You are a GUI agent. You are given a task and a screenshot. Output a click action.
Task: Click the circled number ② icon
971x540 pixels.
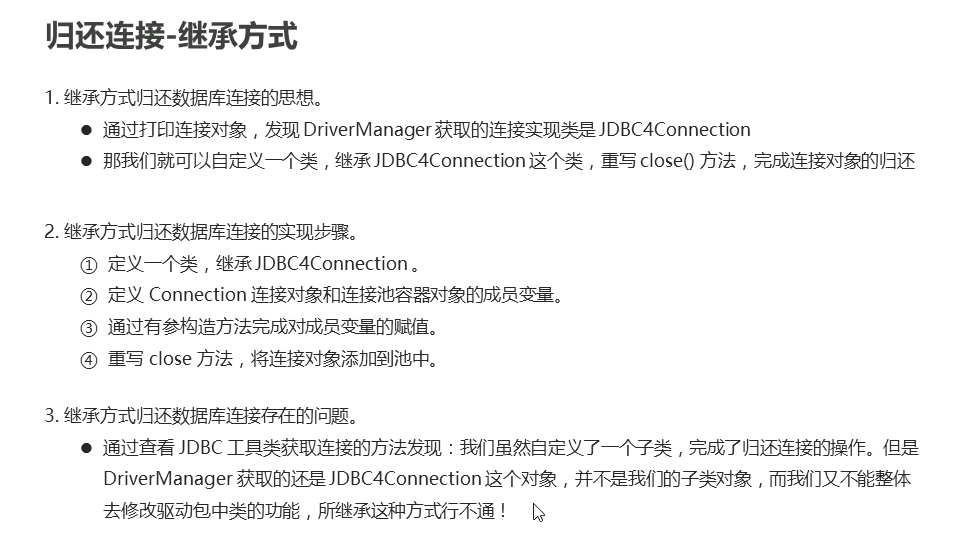(89, 297)
